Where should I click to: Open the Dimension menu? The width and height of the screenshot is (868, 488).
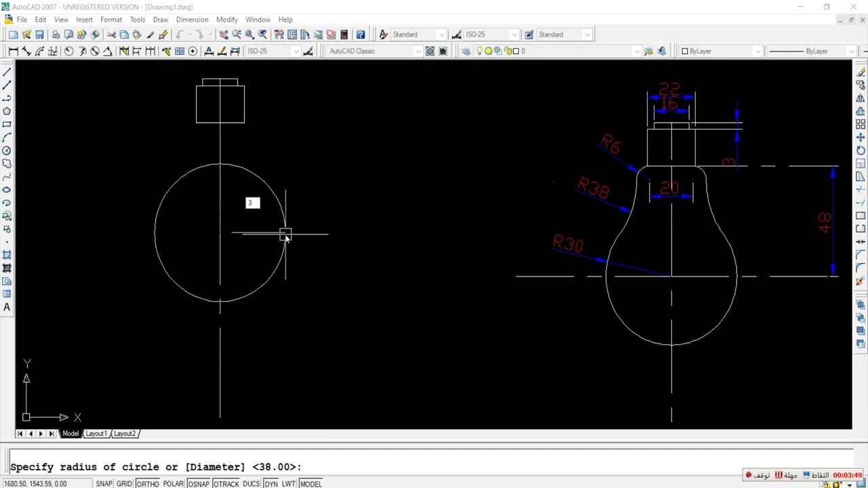click(x=192, y=20)
